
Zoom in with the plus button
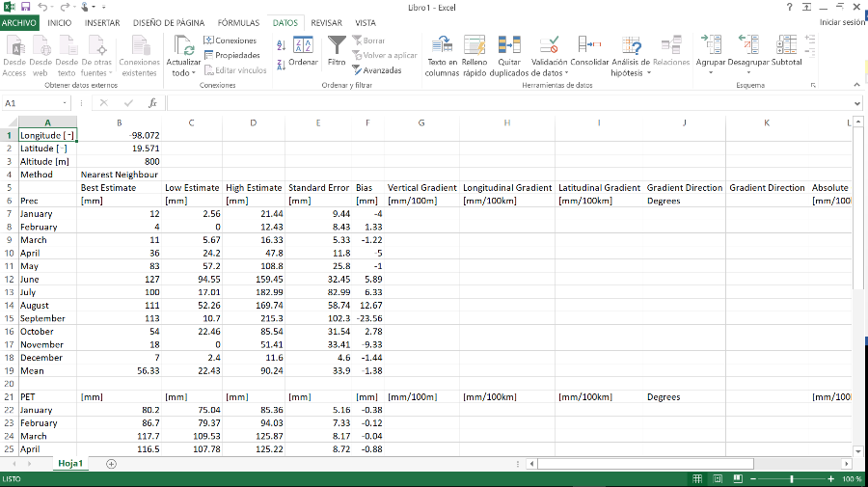coord(831,478)
